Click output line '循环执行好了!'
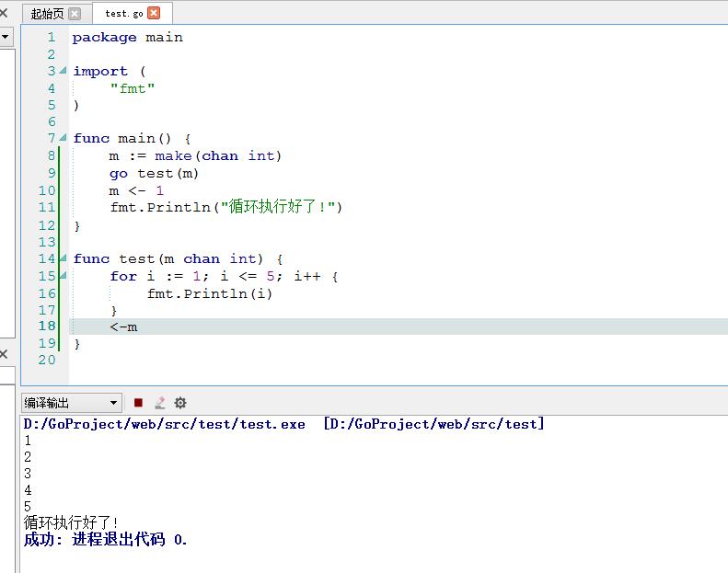The image size is (728, 573). (71, 523)
